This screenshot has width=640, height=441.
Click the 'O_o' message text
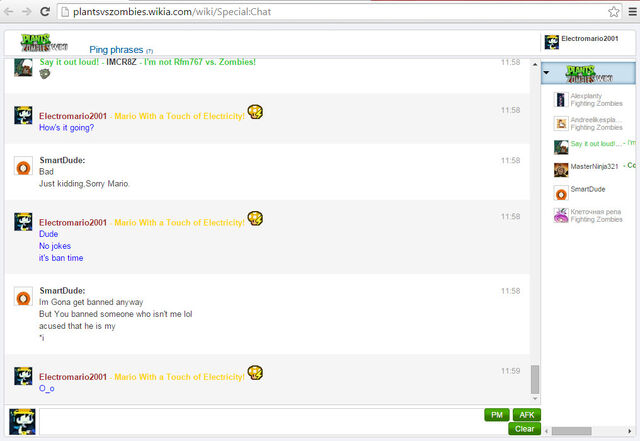click(47, 388)
